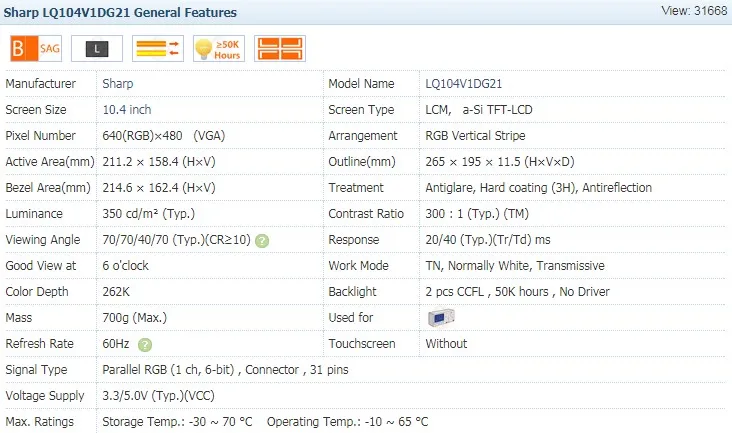Click the Treatment label
732x433 pixels.
(x=356, y=188)
